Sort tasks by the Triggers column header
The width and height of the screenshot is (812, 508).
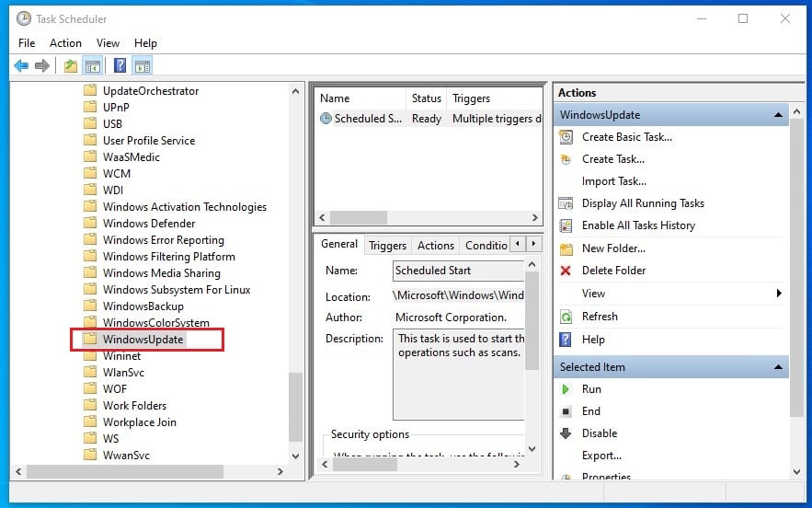pos(494,98)
